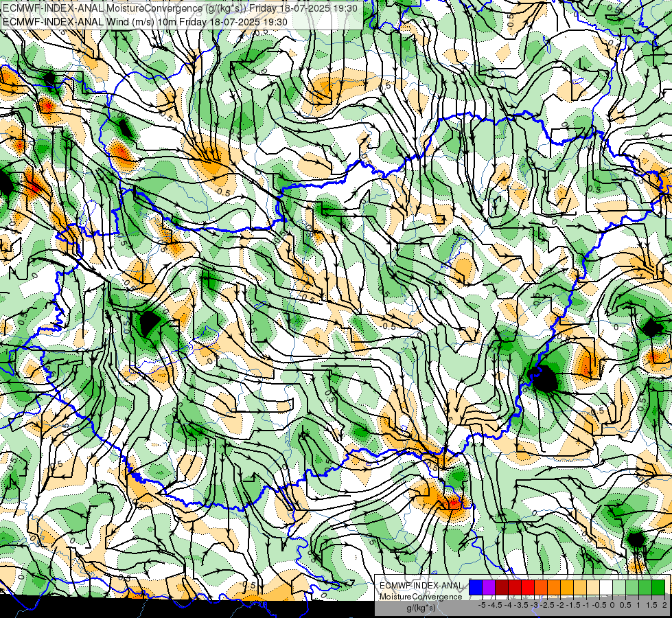
Task: Select legend swatch between 0 and 0.5
Action: point(619,587)
